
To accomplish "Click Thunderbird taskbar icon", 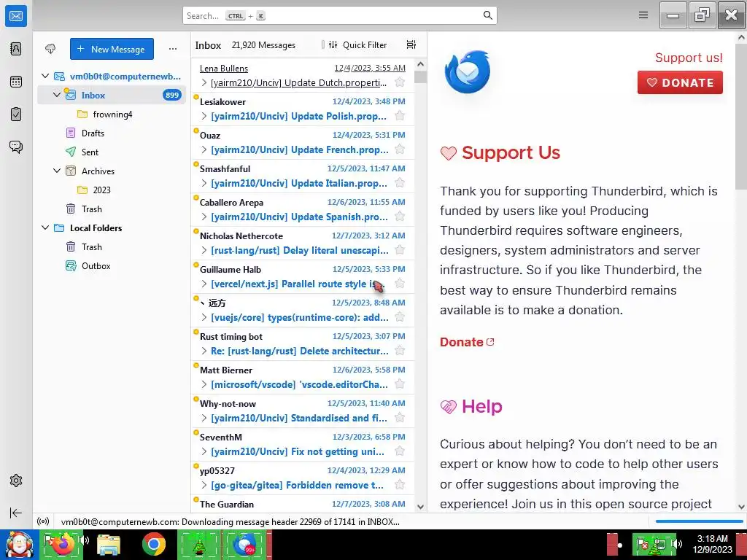I will (x=245, y=544).
